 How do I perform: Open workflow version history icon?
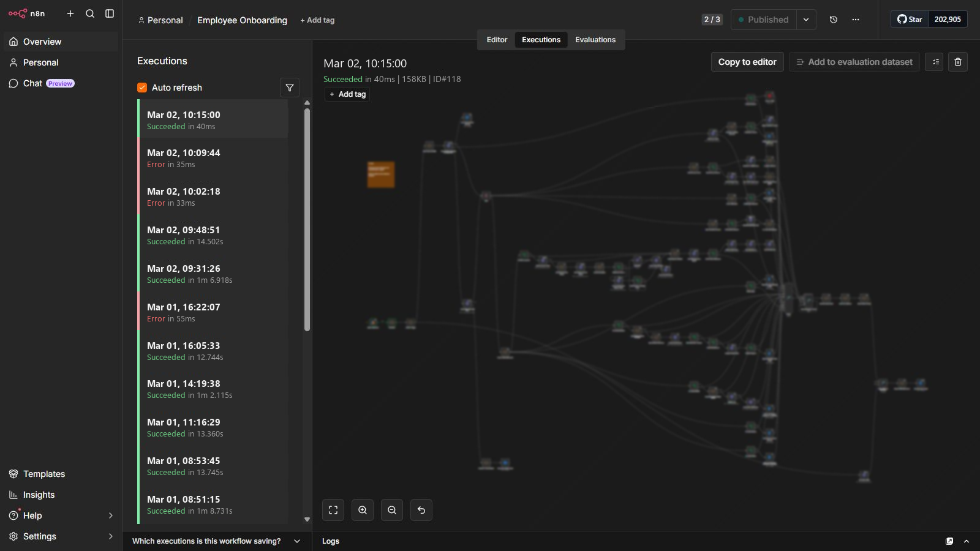tap(834, 20)
